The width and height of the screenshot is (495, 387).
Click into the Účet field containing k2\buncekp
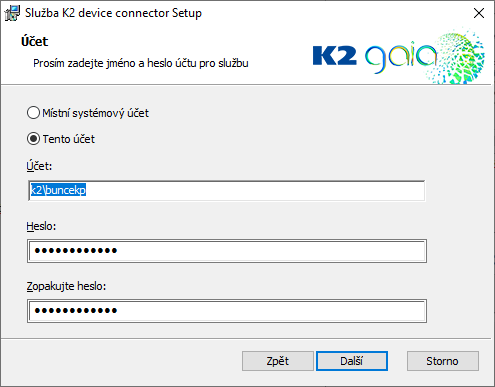pos(227,191)
